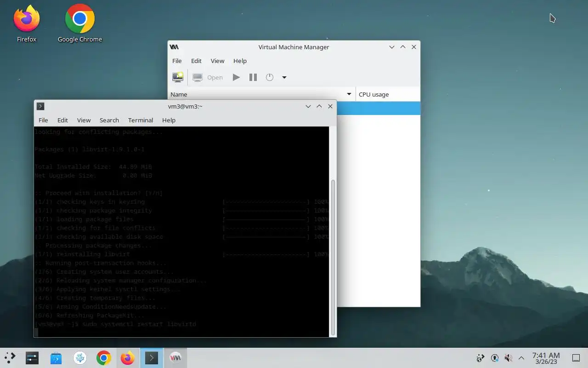Image resolution: width=588 pixels, height=368 pixels.
Task: Switch to Virtual Machine Manager taskbar entry
Action: tap(175, 357)
